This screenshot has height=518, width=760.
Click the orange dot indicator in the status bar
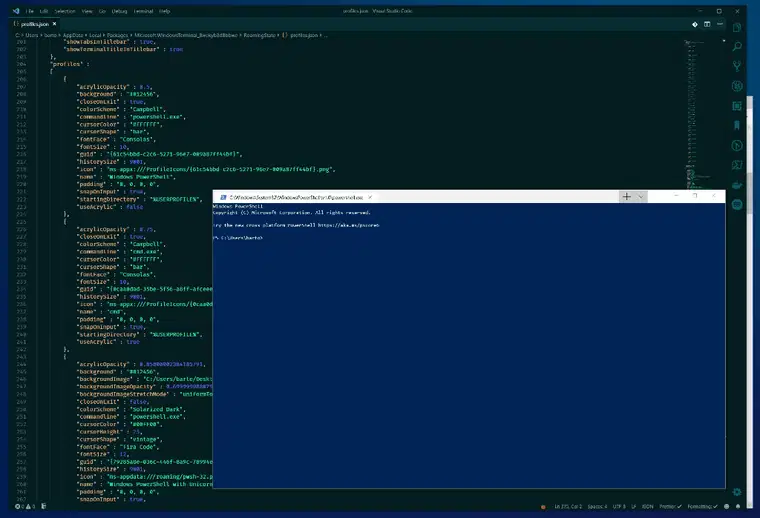543,507
